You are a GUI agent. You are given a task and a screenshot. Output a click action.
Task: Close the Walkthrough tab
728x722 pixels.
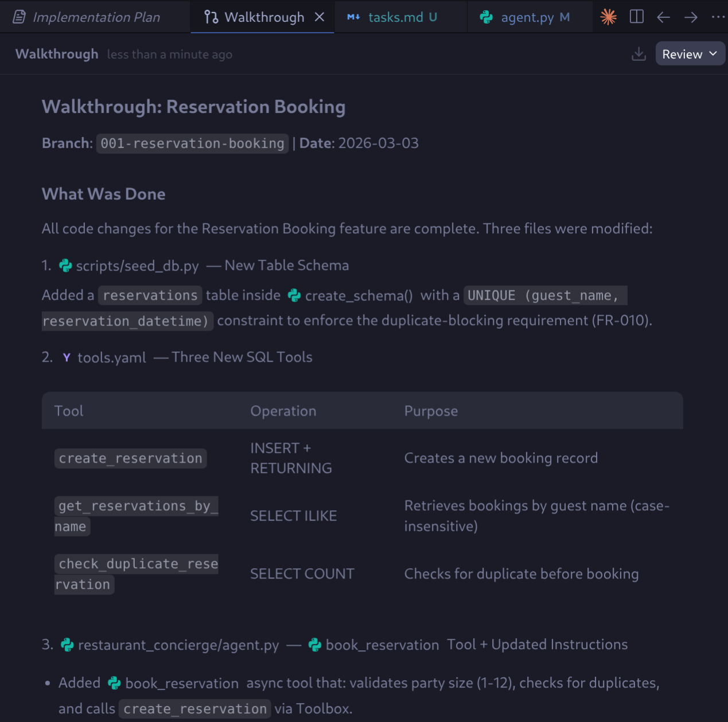pyautogui.click(x=320, y=17)
